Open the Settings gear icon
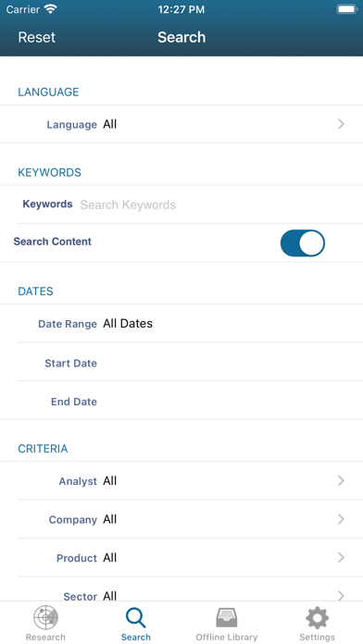The height and width of the screenshot is (644, 363). point(317,617)
